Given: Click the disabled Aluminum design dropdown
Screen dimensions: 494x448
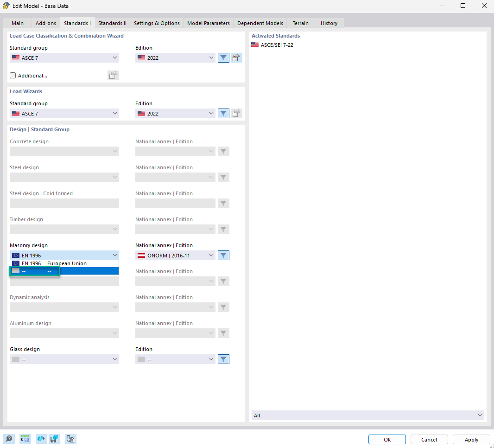Looking at the screenshot, I should [64, 333].
